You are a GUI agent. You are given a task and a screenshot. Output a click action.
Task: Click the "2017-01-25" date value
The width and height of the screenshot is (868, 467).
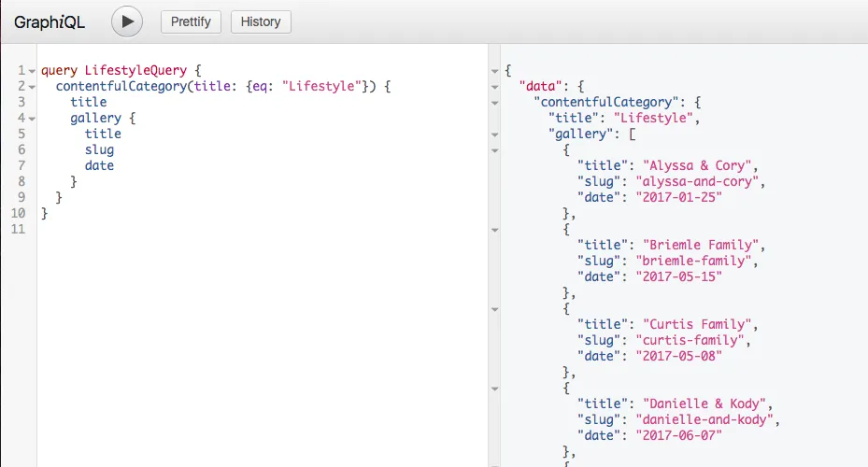678,197
